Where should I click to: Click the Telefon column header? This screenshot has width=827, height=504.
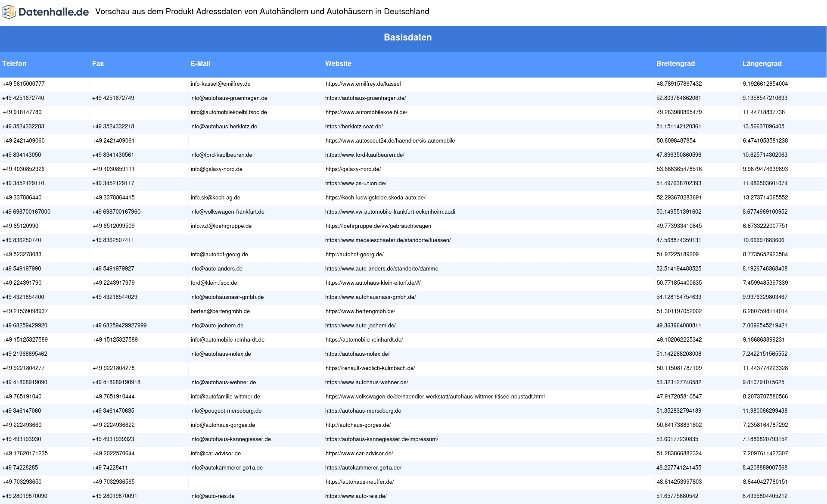click(x=14, y=63)
